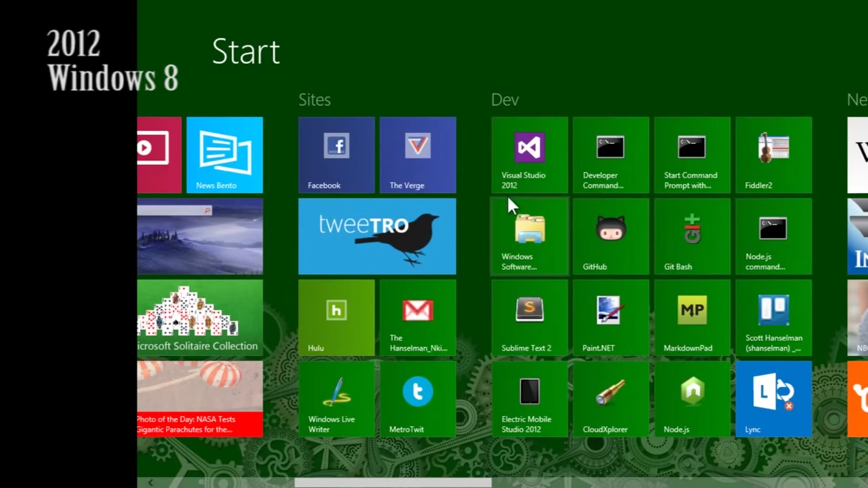
Task: Open the Facebook tile
Action: click(336, 155)
